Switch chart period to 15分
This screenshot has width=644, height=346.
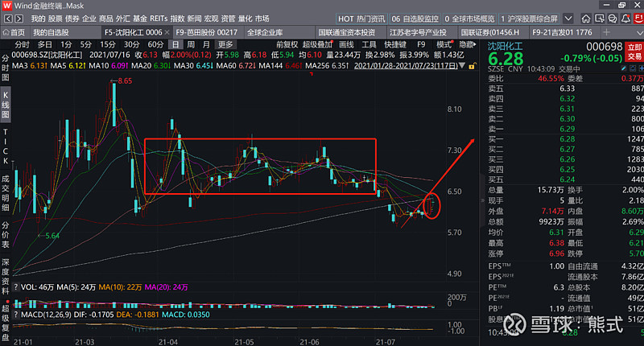pyautogui.click(x=108, y=44)
